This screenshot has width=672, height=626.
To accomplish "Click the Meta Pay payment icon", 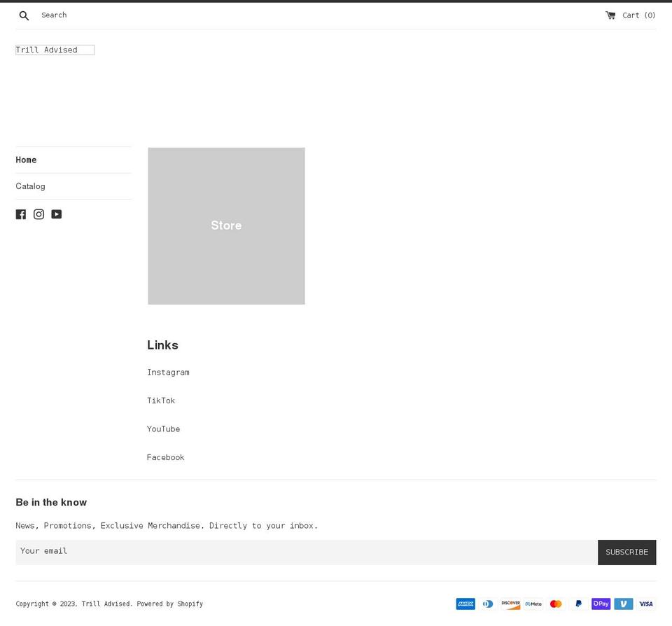I will pos(533,604).
